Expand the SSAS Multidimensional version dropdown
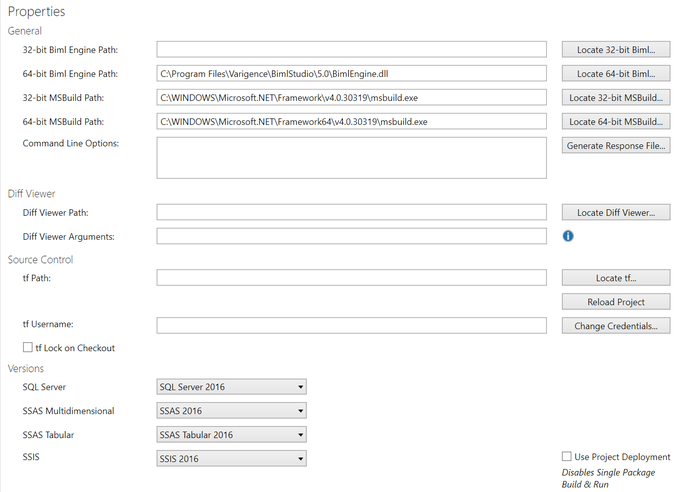Image resolution: width=678 pixels, height=492 pixels. [231, 411]
